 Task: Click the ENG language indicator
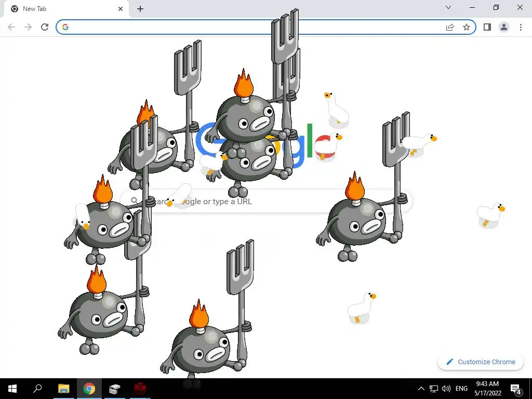pos(461,389)
